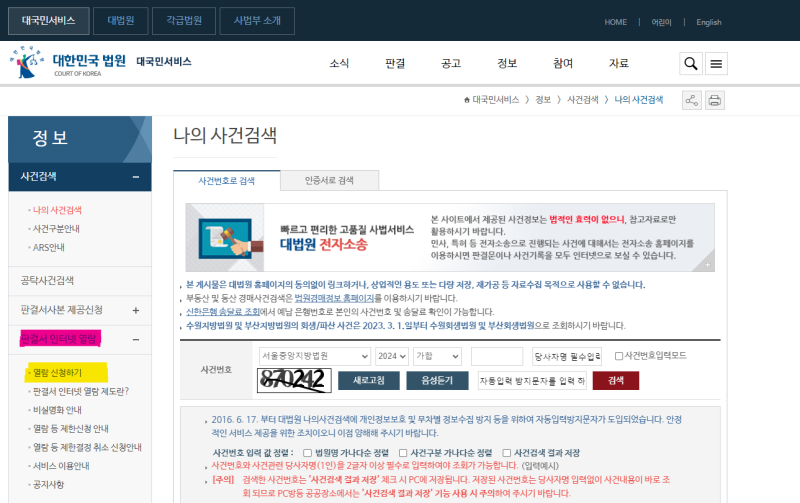Click the 대국민서비스 top tab
This screenshot has width=800, height=503.
coord(49,21)
